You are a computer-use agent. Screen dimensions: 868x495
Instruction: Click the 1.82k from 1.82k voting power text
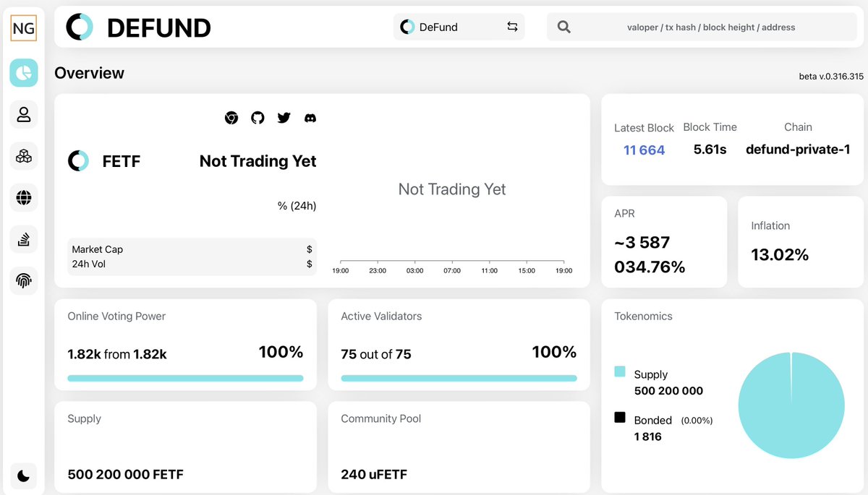(117, 354)
